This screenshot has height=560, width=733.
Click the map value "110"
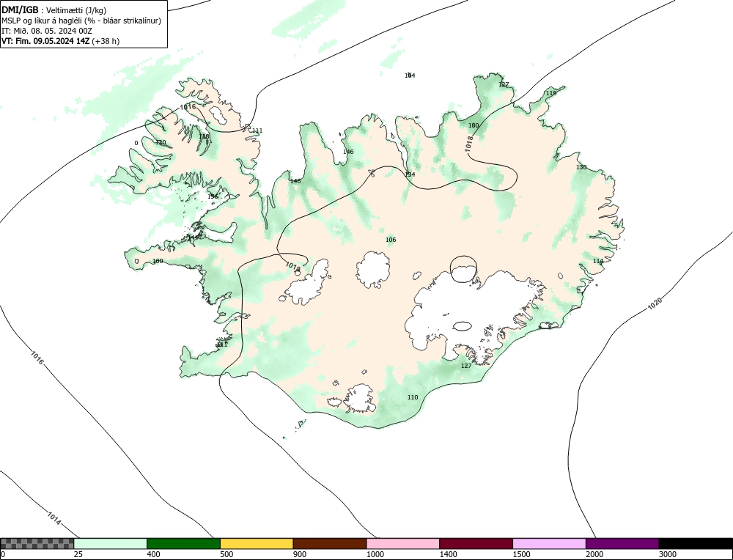click(413, 397)
